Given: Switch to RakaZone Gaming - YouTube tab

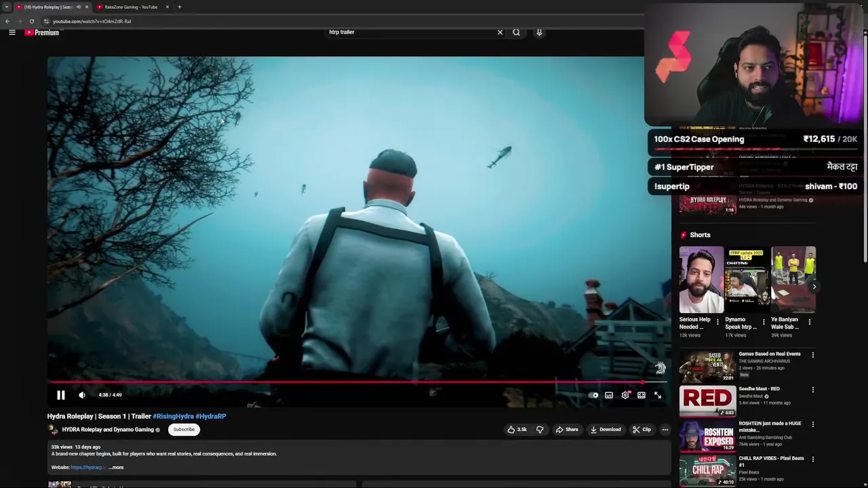Looking at the screenshot, I should pyautogui.click(x=132, y=7).
